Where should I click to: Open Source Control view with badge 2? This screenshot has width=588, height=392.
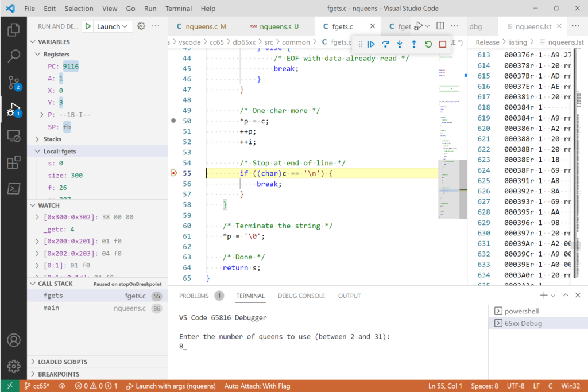(14, 83)
